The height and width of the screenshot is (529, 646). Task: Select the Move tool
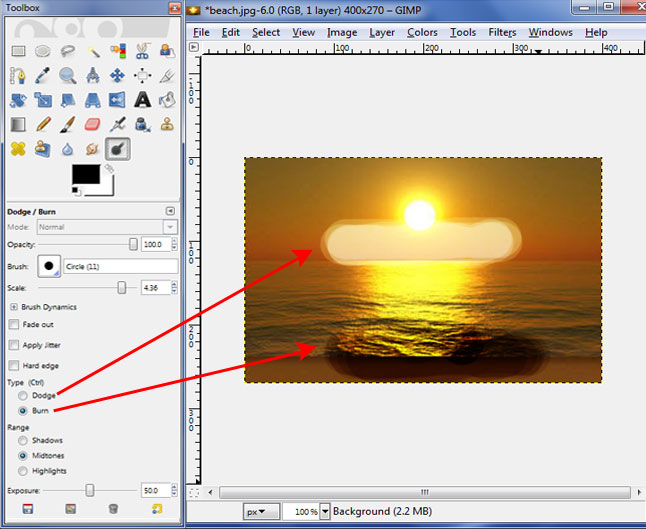(117, 76)
